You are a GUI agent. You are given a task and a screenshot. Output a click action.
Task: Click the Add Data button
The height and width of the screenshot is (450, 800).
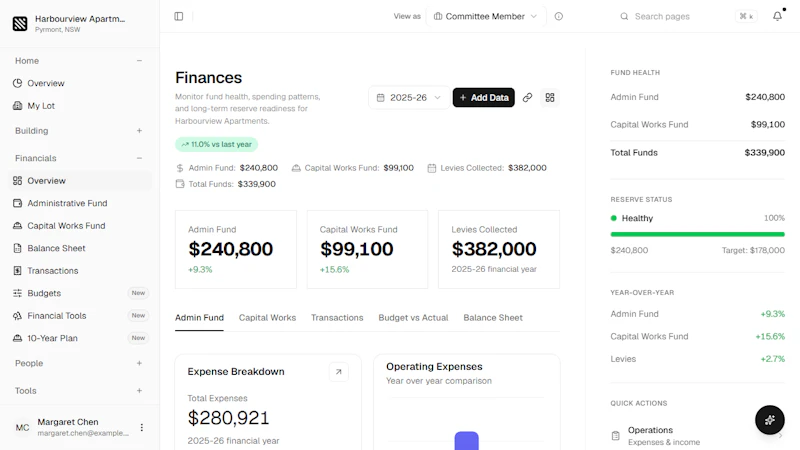[484, 97]
